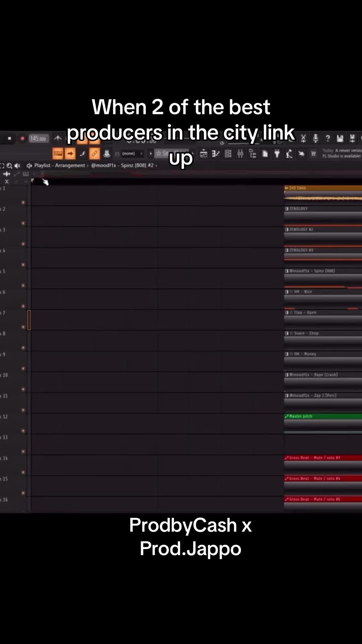Screen dimensions: 362x644
Task: Open the Channel rack icon
Action: click(228, 154)
